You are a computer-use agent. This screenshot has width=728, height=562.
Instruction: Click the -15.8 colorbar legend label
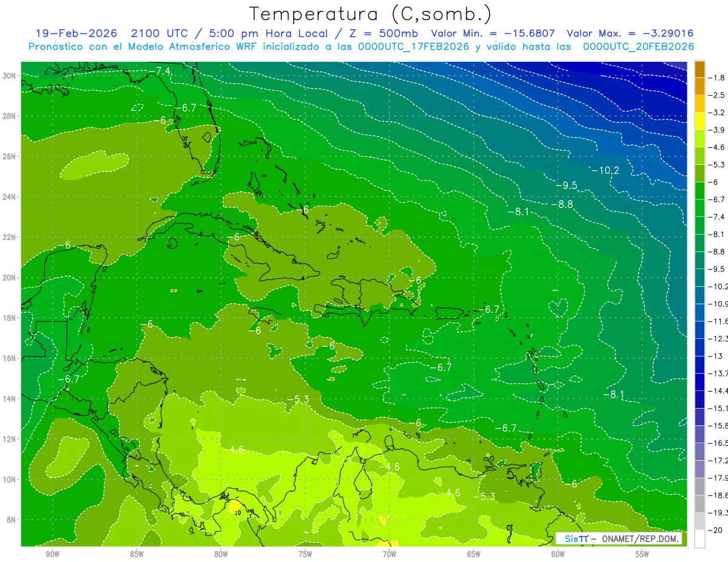tap(717, 426)
